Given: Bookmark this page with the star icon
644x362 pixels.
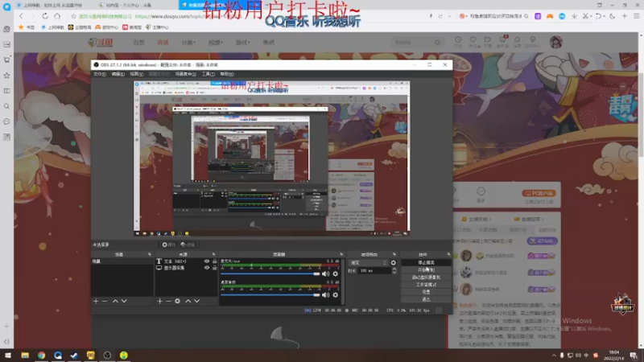Looking at the screenshot, I should 73,16.
